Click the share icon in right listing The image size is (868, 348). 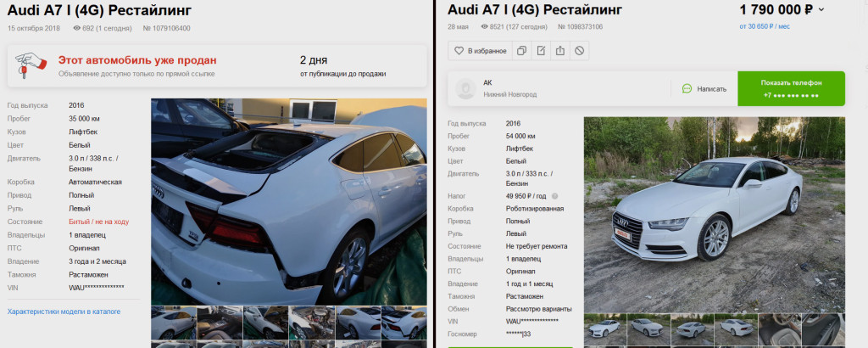pyautogui.click(x=560, y=50)
